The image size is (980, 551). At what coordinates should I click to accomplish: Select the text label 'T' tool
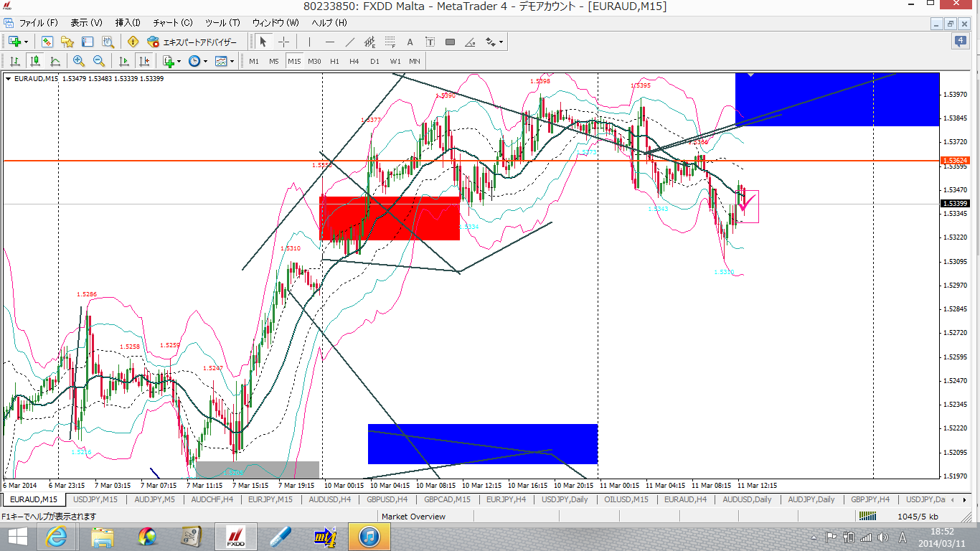pyautogui.click(x=430, y=42)
